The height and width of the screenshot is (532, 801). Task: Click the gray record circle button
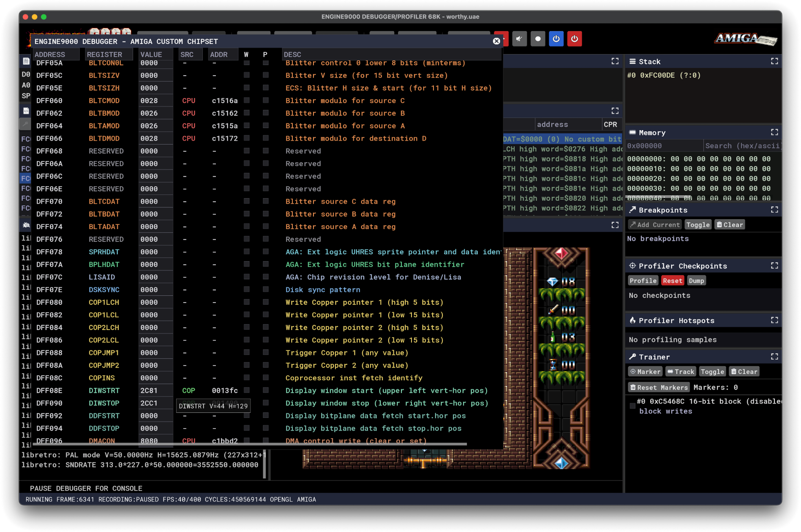[x=538, y=39]
